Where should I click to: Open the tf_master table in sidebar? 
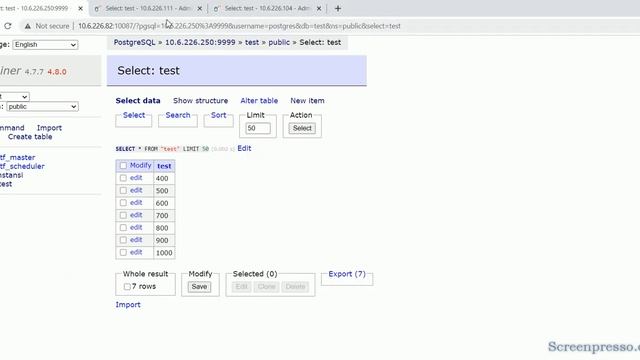point(18,157)
